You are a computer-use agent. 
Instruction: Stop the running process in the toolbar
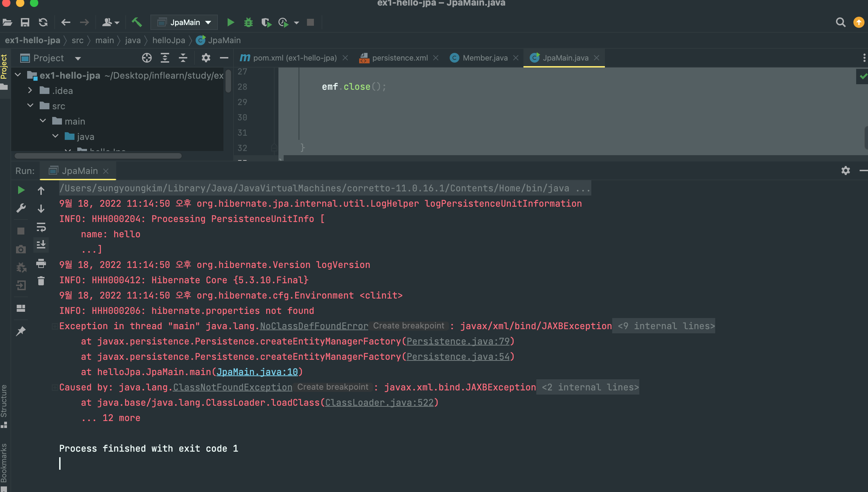(x=310, y=23)
